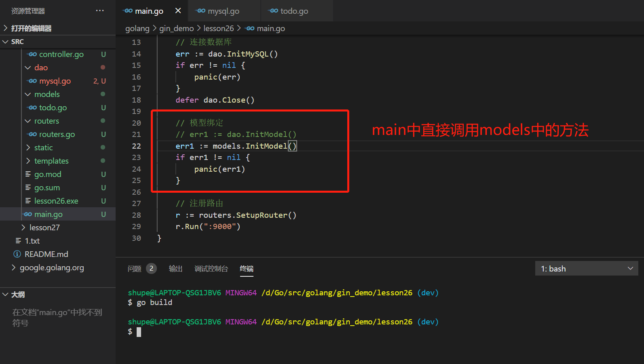The image size is (644, 364).
Task: Select the 终端 terminal panel tab
Action: pyautogui.click(x=247, y=269)
